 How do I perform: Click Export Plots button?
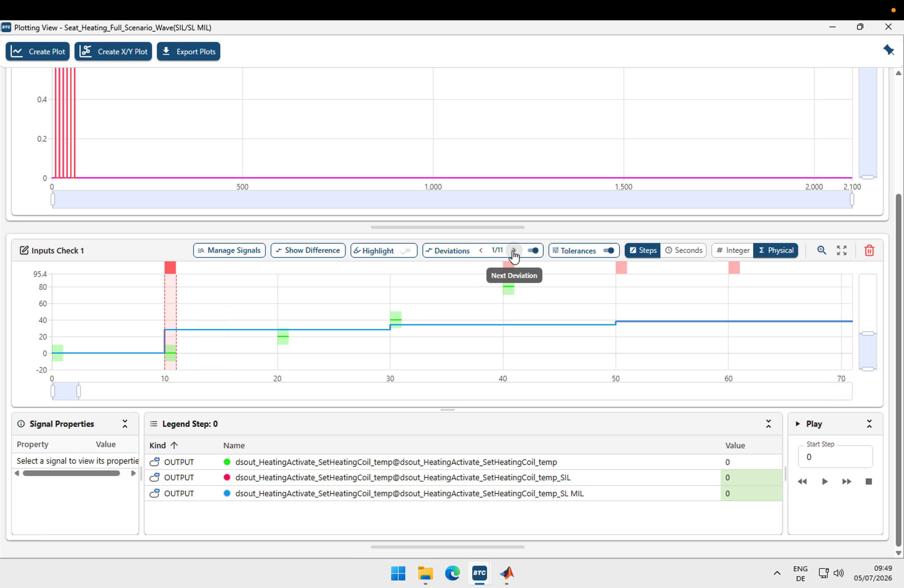(x=188, y=51)
